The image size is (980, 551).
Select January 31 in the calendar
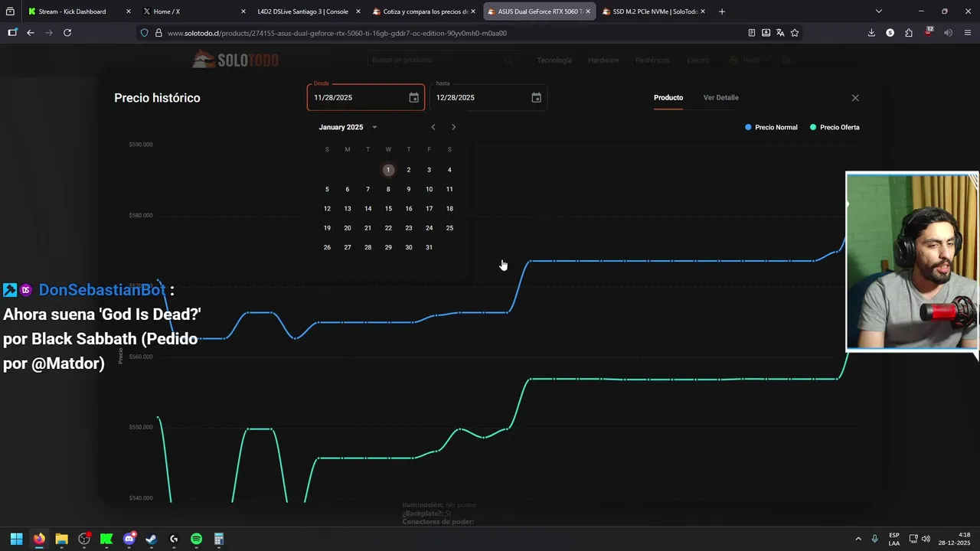[x=429, y=247]
